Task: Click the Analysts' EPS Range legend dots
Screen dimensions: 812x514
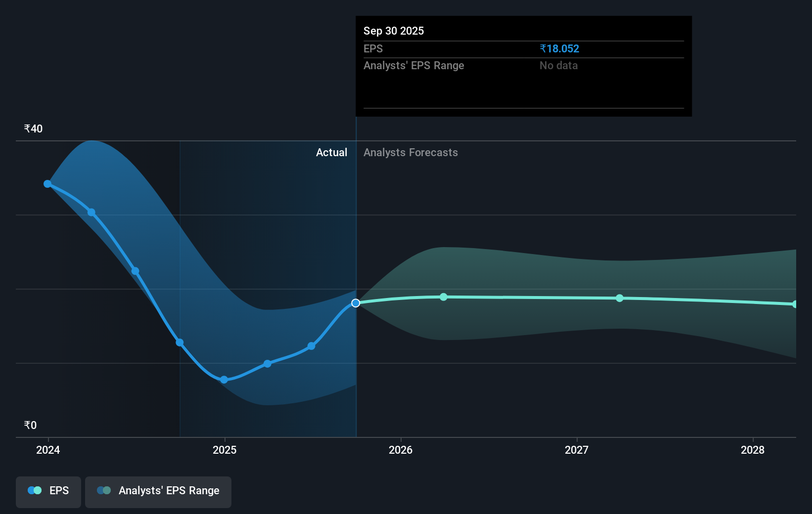Action: [104, 490]
